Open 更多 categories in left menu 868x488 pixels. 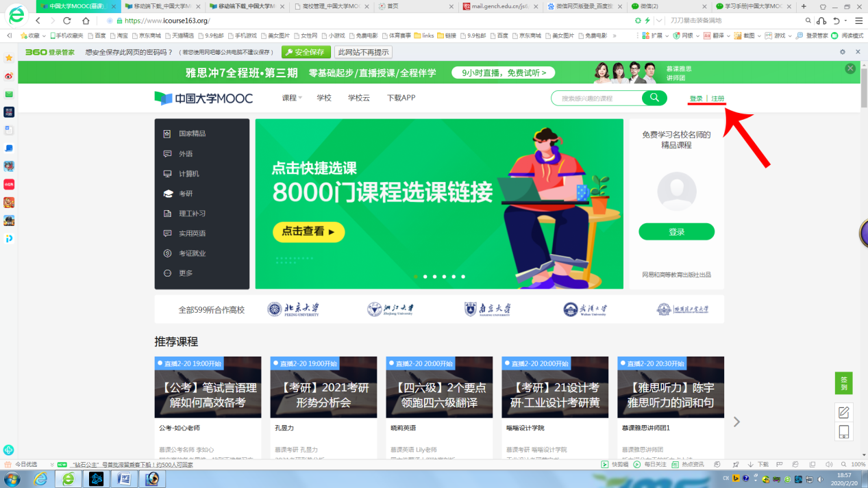coord(186,273)
